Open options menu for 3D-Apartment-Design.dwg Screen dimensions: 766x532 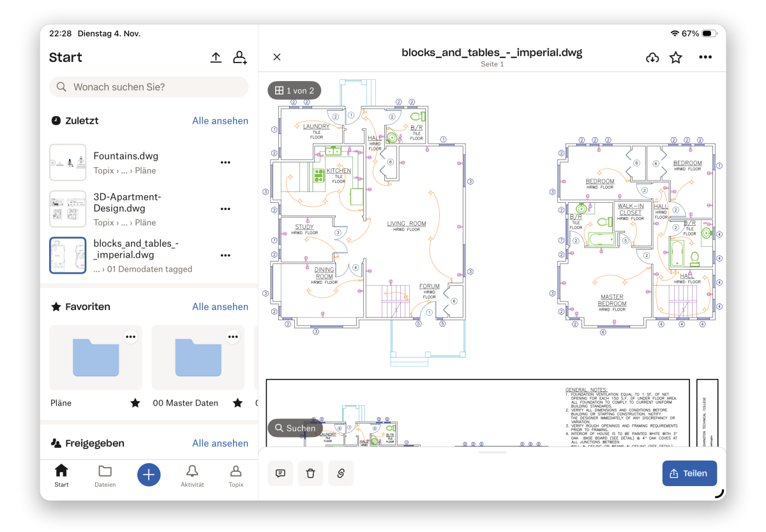tap(225, 209)
